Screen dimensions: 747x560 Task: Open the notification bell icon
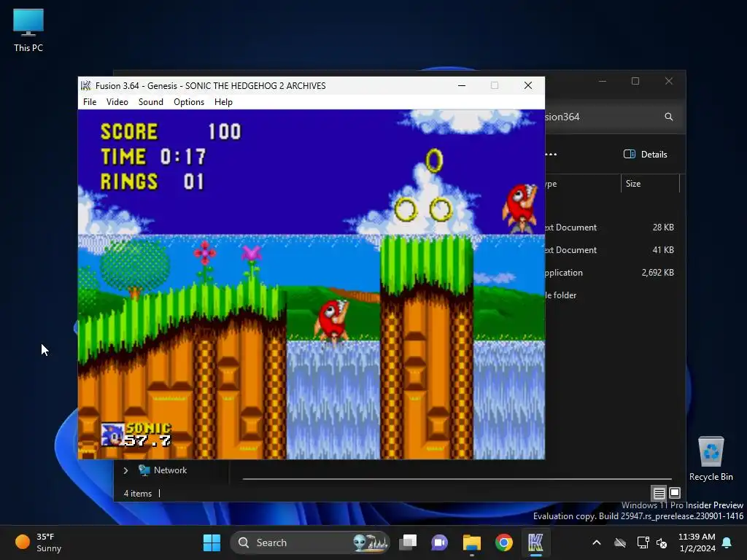[x=727, y=542]
